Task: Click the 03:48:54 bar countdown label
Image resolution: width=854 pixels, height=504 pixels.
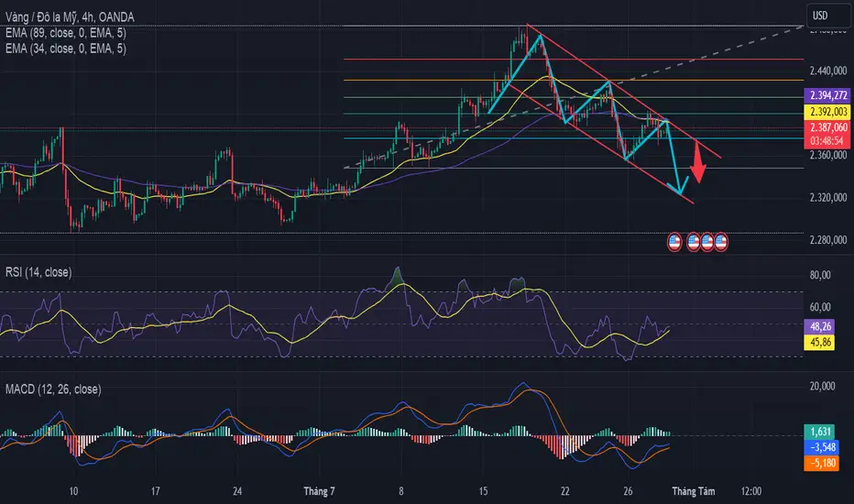Action: (x=827, y=141)
